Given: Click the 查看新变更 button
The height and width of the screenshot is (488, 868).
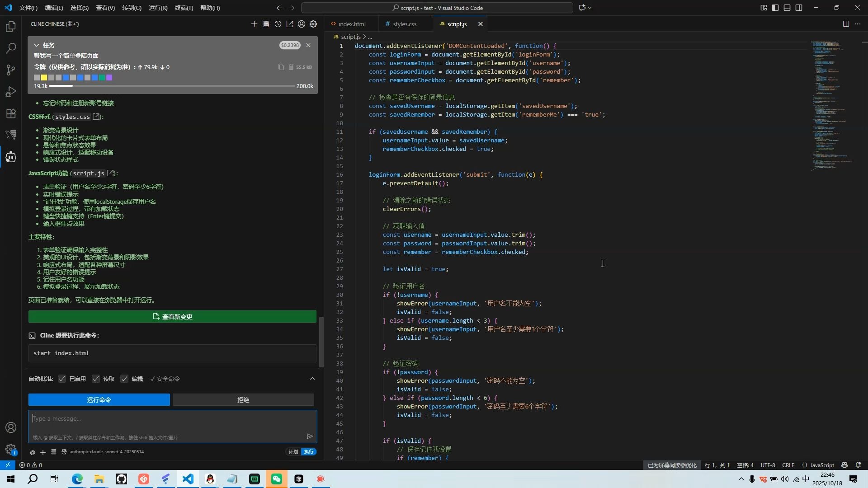Looking at the screenshot, I should point(172,317).
